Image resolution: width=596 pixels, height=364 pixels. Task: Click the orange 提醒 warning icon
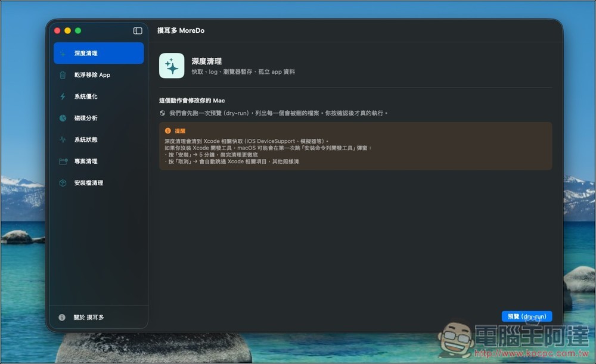tap(167, 130)
